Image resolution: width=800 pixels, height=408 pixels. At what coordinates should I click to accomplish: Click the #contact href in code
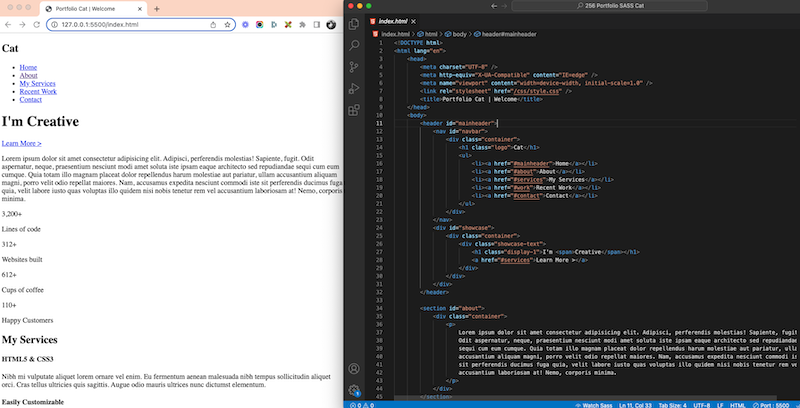(528, 196)
